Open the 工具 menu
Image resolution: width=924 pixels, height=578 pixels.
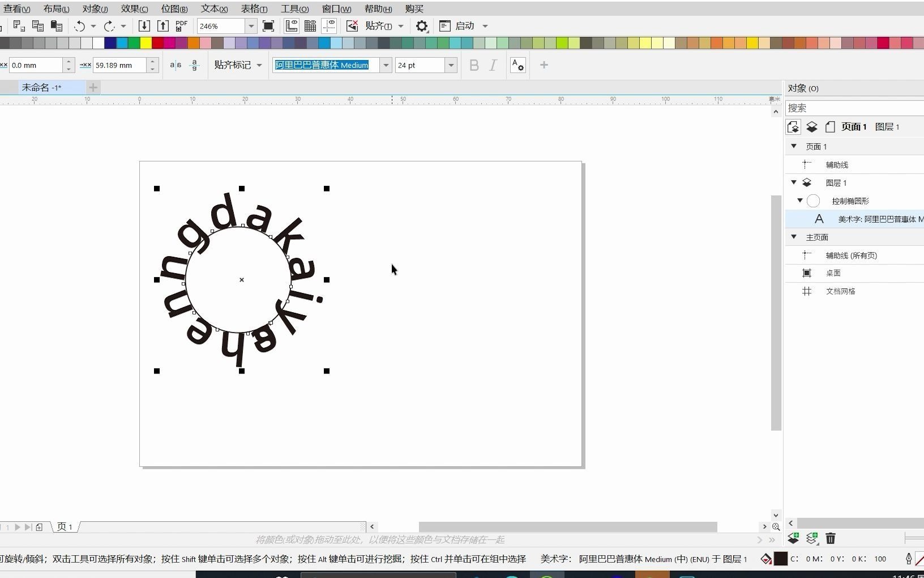[295, 8]
